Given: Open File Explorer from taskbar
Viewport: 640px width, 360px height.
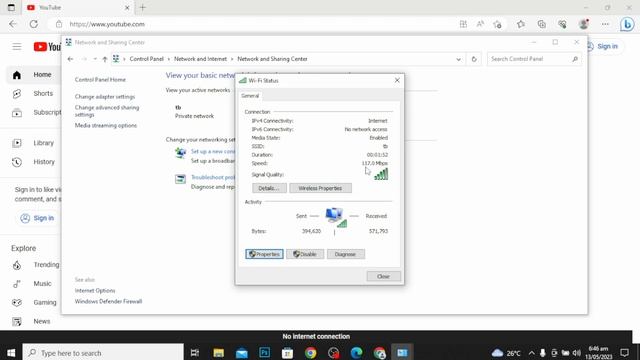Looking at the screenshot, I should click(x=218, y=353).
